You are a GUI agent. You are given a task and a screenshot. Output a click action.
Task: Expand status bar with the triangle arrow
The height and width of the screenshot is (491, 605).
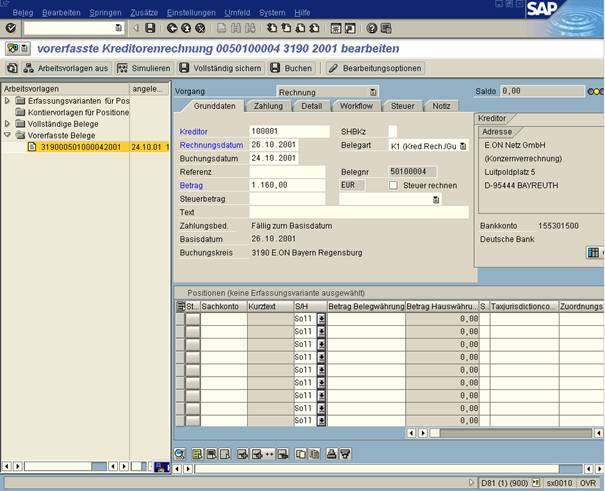471,482
